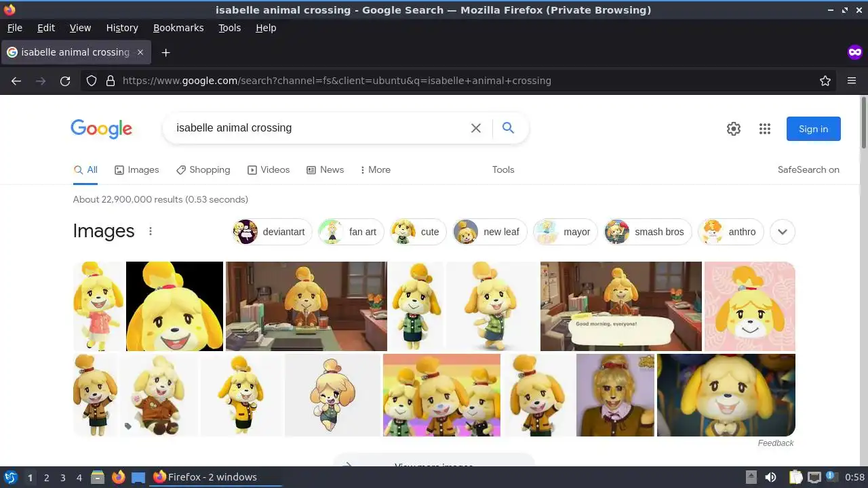The width and height of the screenshot is (868, 488).
Task: Open the Good morning, everyone! screenshot thumbnail
Action: tap(621, 306)
